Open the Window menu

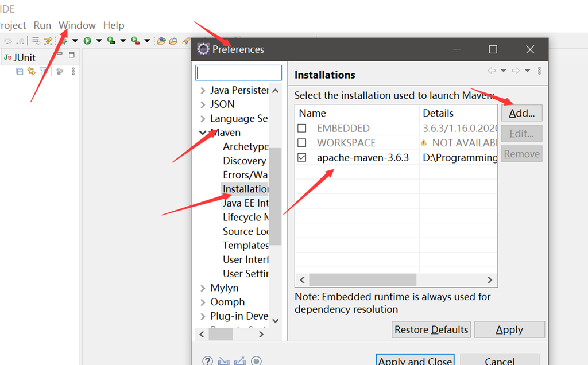[77, 25]
